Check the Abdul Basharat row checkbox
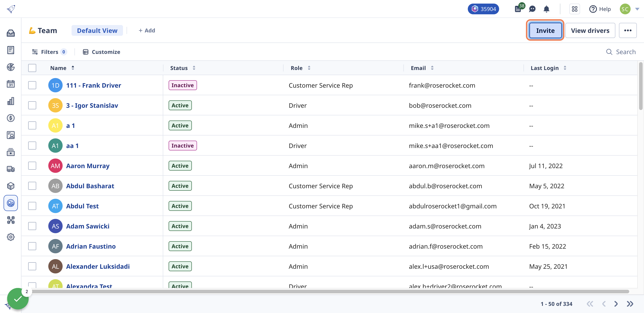Screen dimensions: 644x313 click(x=32, y=186)
